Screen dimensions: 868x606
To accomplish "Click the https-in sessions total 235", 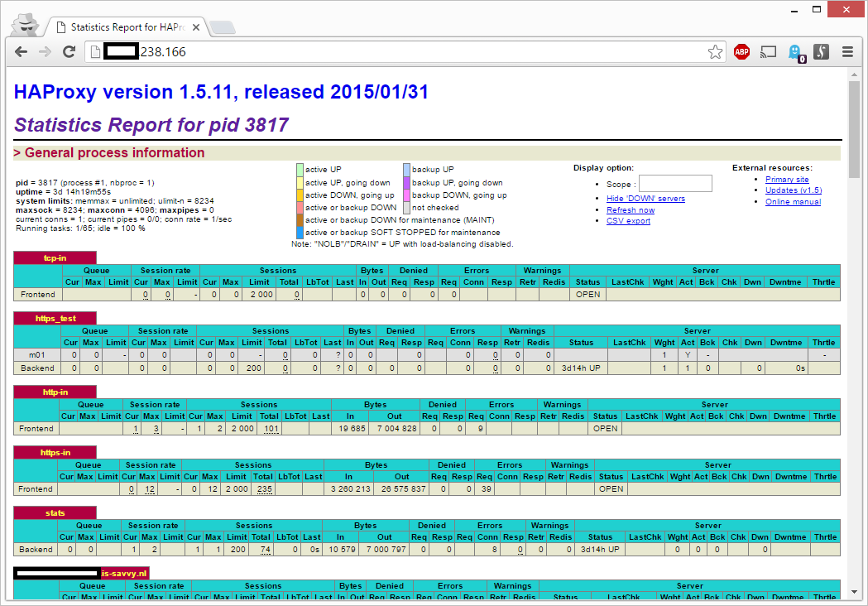I will 265,489.
